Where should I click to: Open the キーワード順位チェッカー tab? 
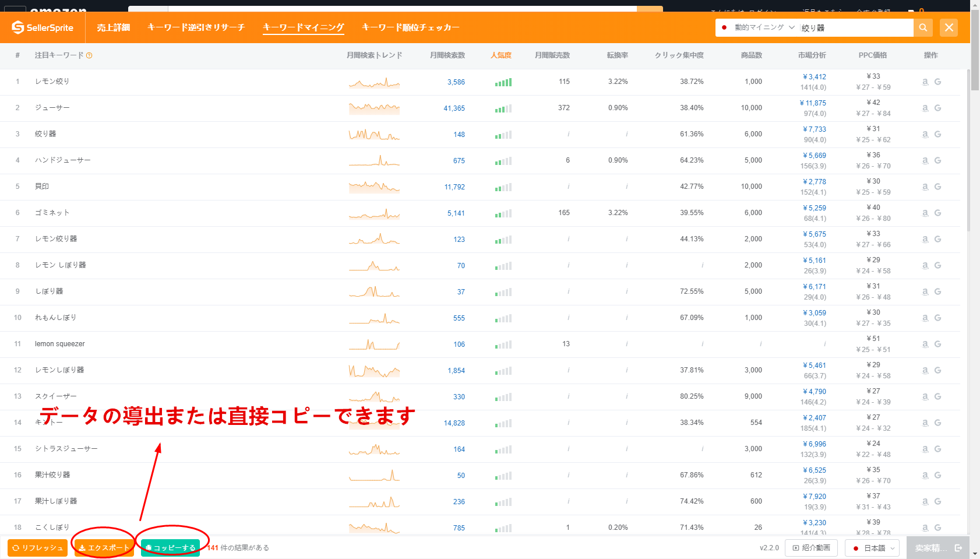tap(410, 27)
